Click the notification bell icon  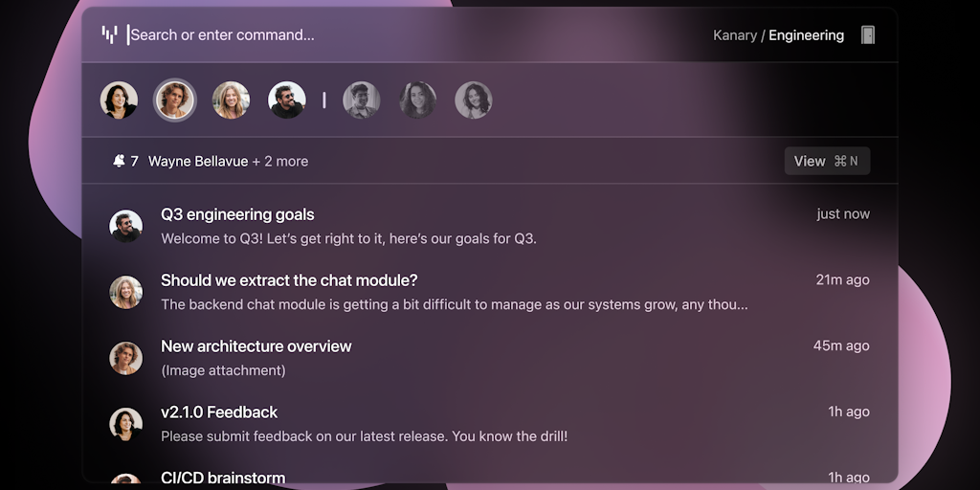[x=119, y=161]
